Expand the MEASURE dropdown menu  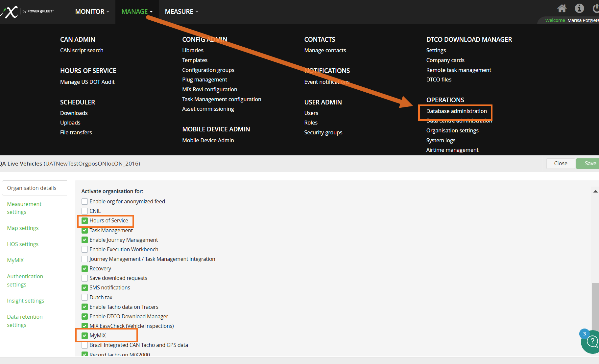coord(181,11)
